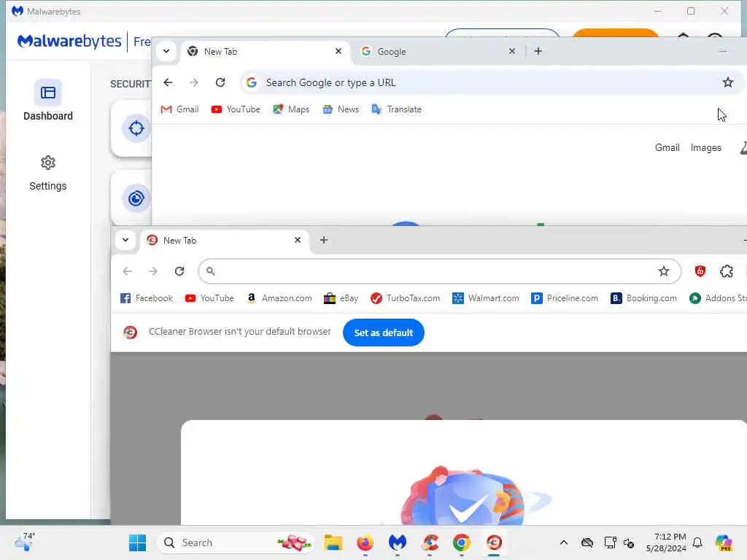Click Images link on Google page
The image size is (747, 560).
pos(705,147)
